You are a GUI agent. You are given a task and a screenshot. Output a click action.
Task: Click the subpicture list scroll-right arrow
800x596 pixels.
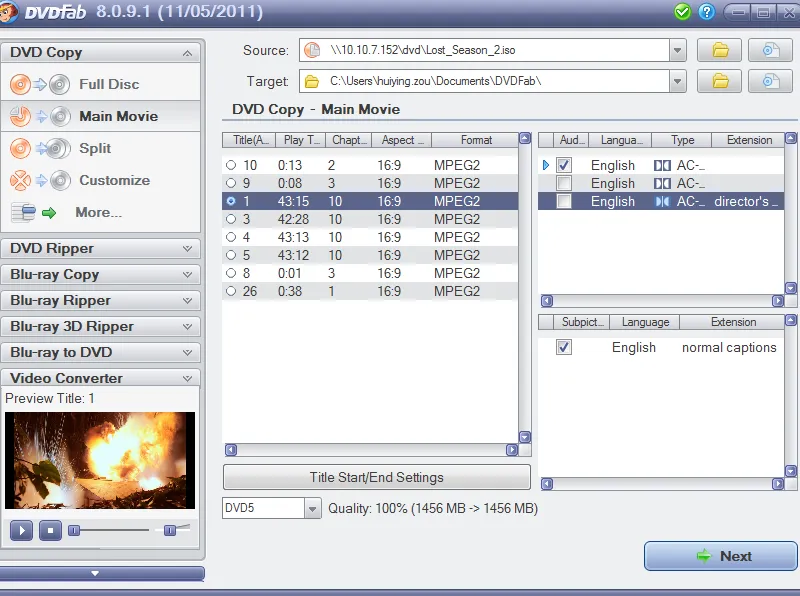(778, 483)
